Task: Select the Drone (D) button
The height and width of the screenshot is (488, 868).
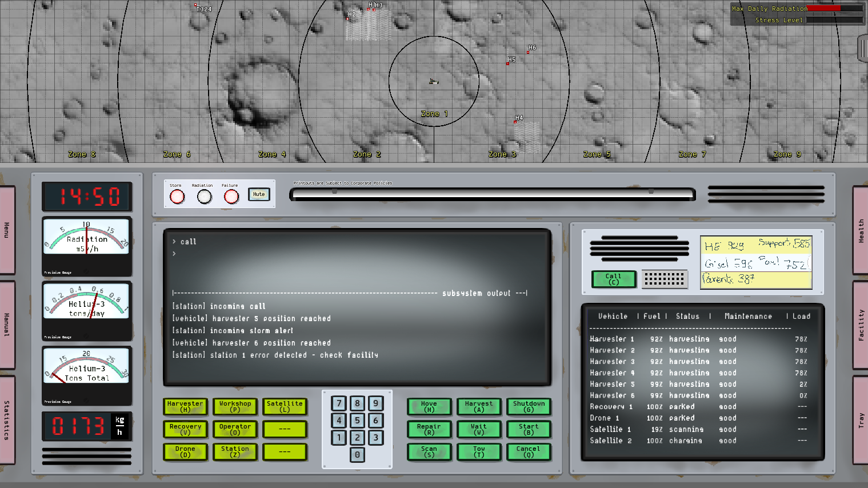Action: 185,452
